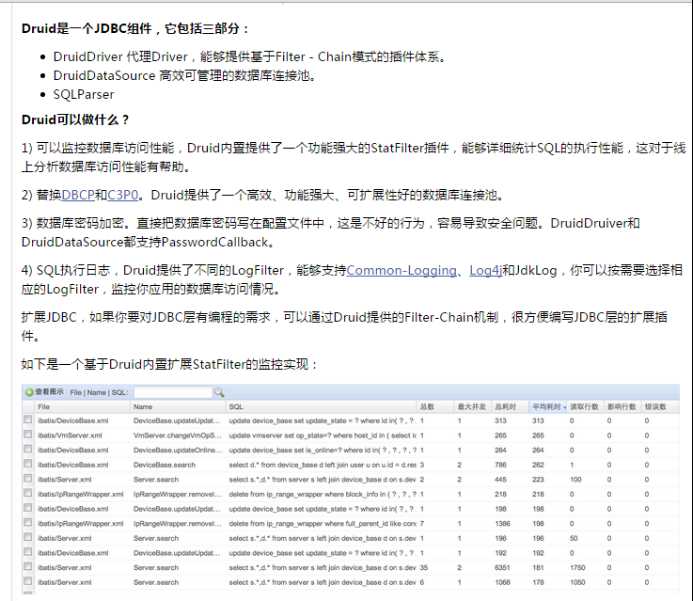Image resolution: width=693 pixels, height=601 pixels.
Task: Click the VmServer.changeVmOpS... name cell
Action: [177, 435]
